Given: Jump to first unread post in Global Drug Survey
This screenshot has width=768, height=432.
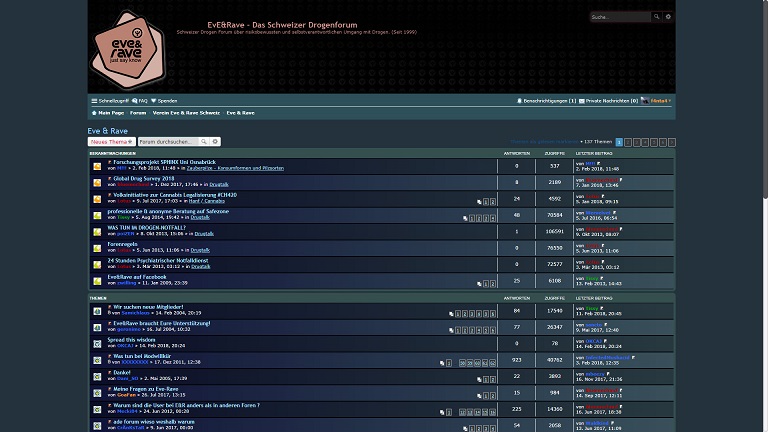Looking at the screenshot, I should pyautogui.click(x=110, y=179).
